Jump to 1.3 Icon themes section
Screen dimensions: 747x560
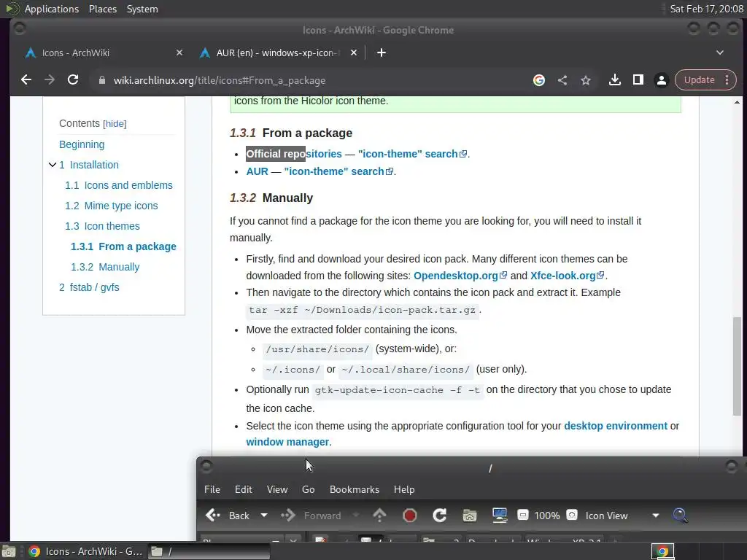[x=102, y=226]
